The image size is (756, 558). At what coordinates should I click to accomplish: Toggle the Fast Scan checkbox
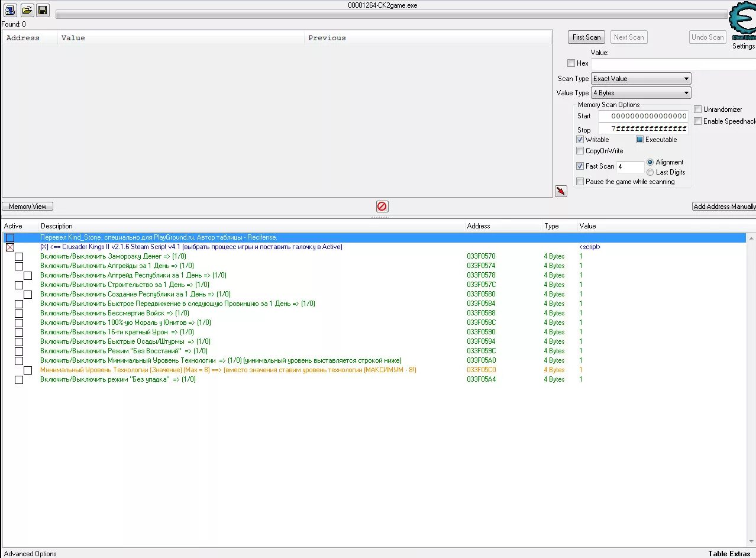click(580, 166)
